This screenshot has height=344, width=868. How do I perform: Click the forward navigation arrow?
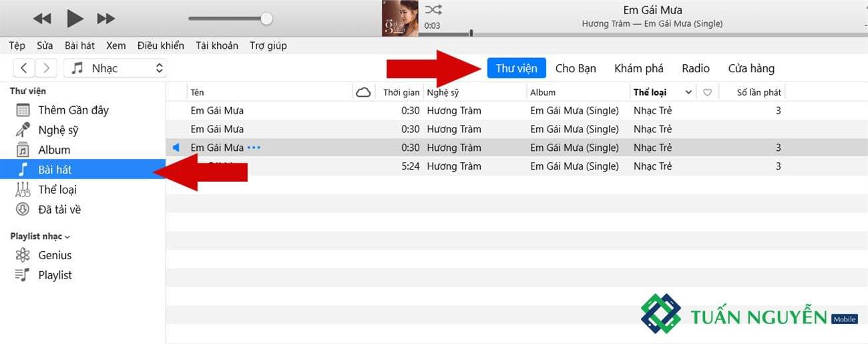pos(46,67)
